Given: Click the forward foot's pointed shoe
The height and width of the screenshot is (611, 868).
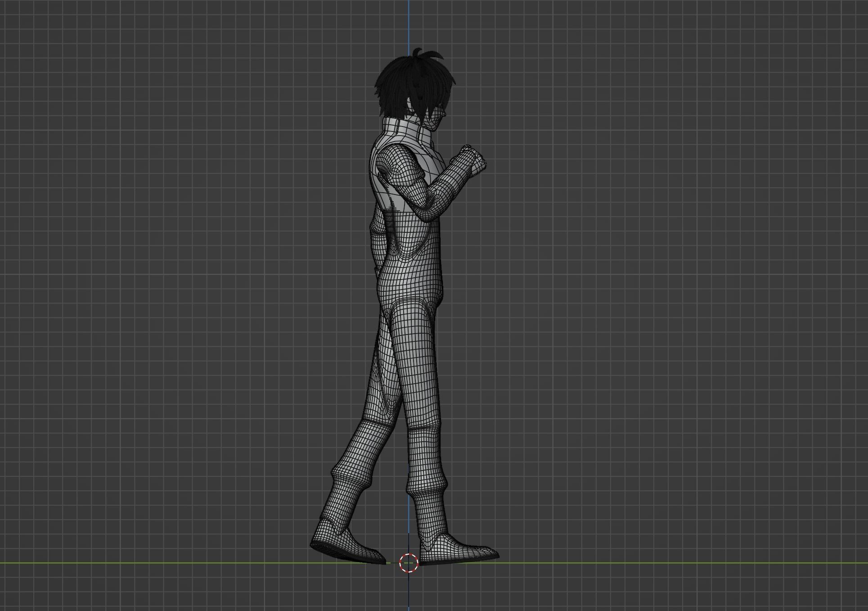Looking at the screenshot, I should pyautogui.click(x=463, y=550).
